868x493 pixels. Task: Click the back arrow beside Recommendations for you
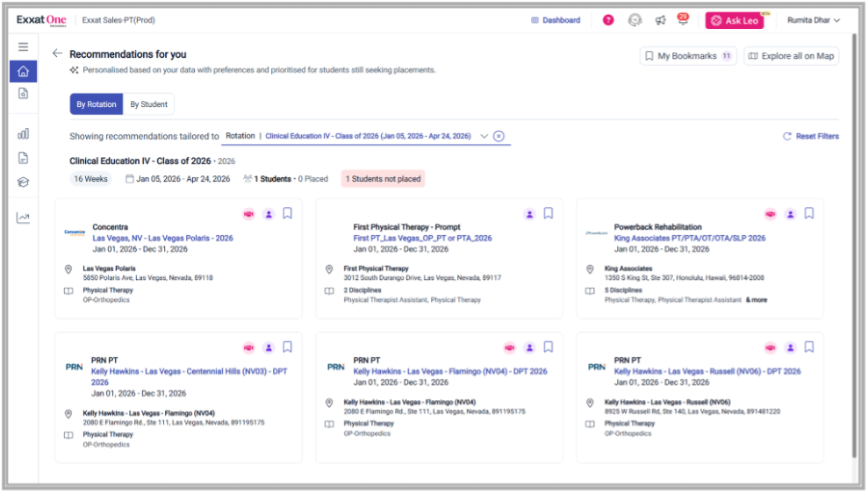(x=57, y=54)
